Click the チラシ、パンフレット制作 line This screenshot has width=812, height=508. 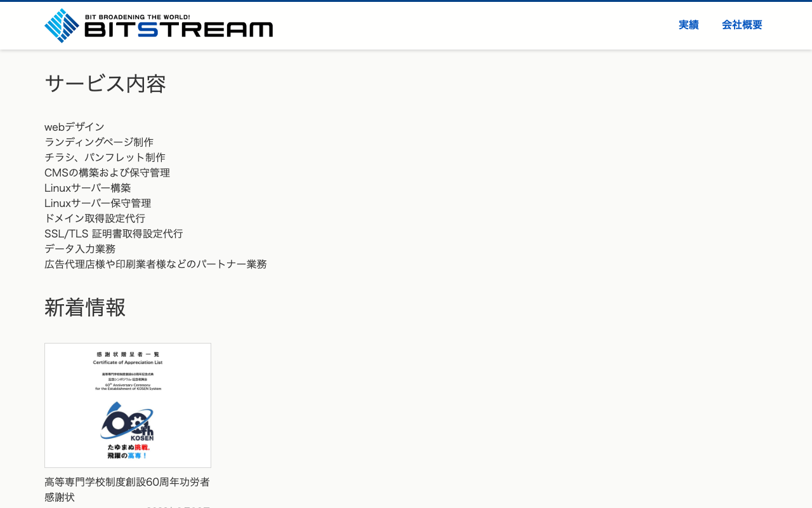[x=105, y=157]
